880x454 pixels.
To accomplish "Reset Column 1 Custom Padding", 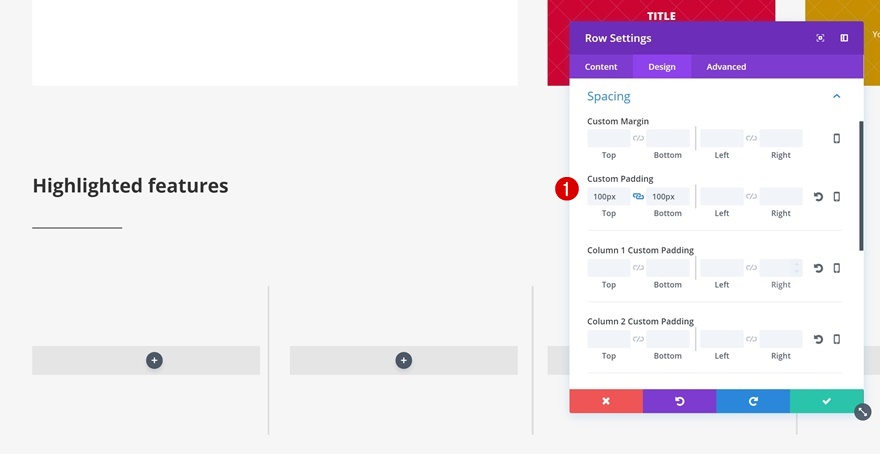I will click(x=818, y=268).
